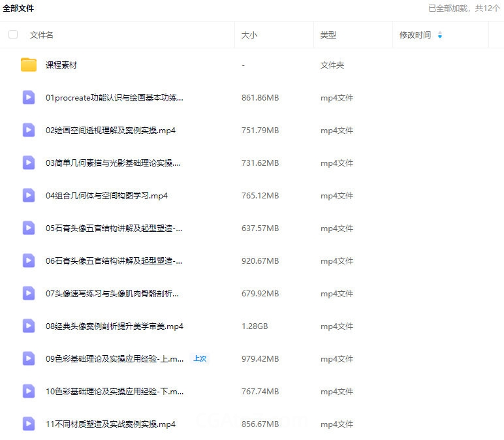Select the 09色彩基础理论 file row size cell
Image resolution: width=504 pixels, height=440 pixels.
click(260, 359)
